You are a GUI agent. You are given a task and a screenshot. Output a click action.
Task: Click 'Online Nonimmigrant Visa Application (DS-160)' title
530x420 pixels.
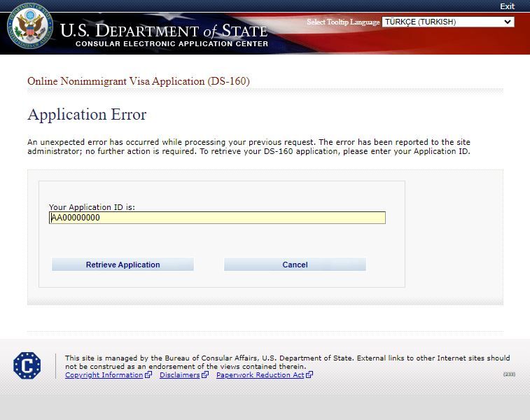coord(139,81)
